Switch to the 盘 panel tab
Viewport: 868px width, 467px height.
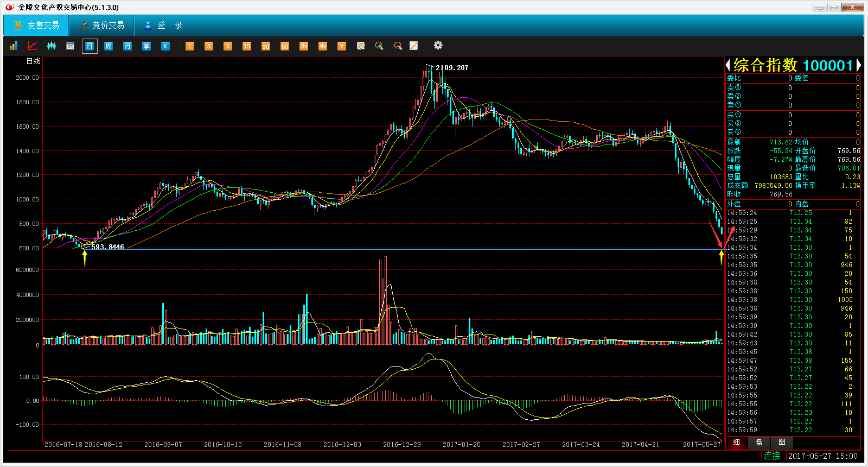click(759, 443)
